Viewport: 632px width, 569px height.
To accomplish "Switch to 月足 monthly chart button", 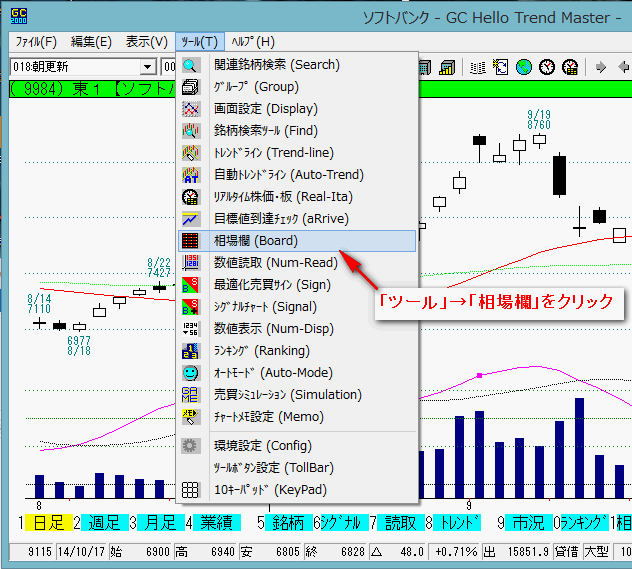I will point(161,523).
